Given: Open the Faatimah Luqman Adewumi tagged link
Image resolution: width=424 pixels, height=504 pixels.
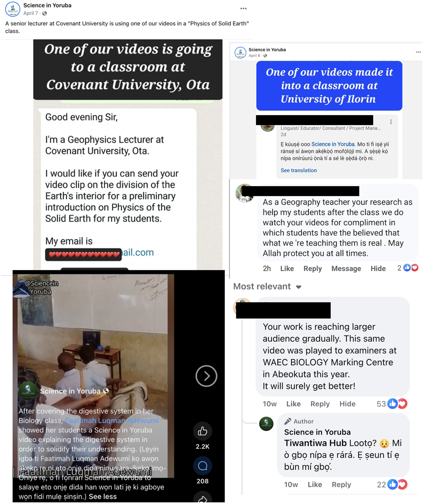Looking at the screenshot, I should pos(112,420).
